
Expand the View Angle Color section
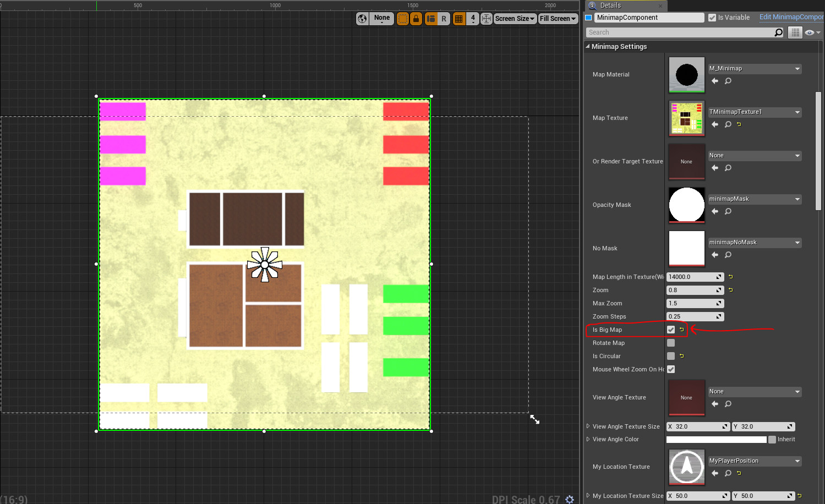coord(588,439)
